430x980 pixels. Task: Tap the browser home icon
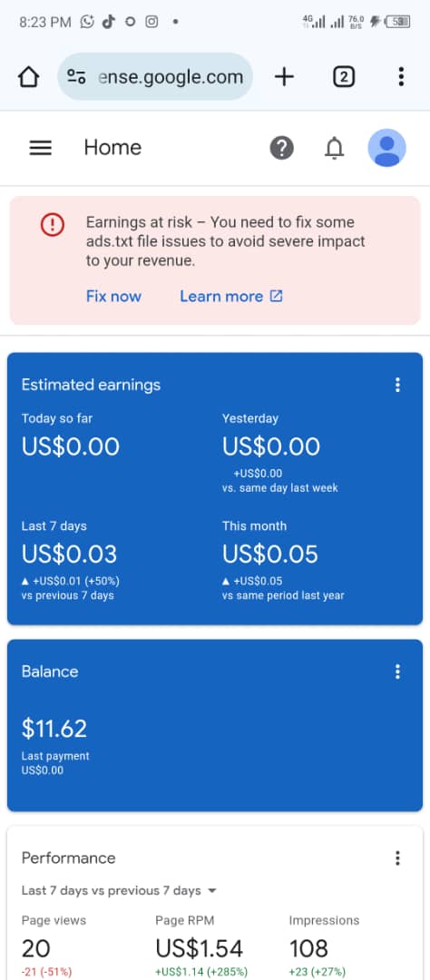[29, 77]
